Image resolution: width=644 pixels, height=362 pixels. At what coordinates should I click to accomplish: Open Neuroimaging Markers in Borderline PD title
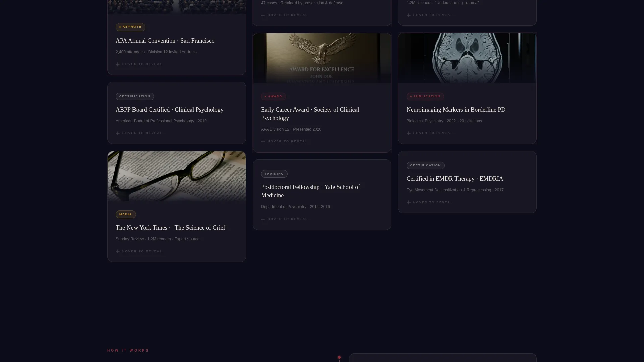(456, 110)
